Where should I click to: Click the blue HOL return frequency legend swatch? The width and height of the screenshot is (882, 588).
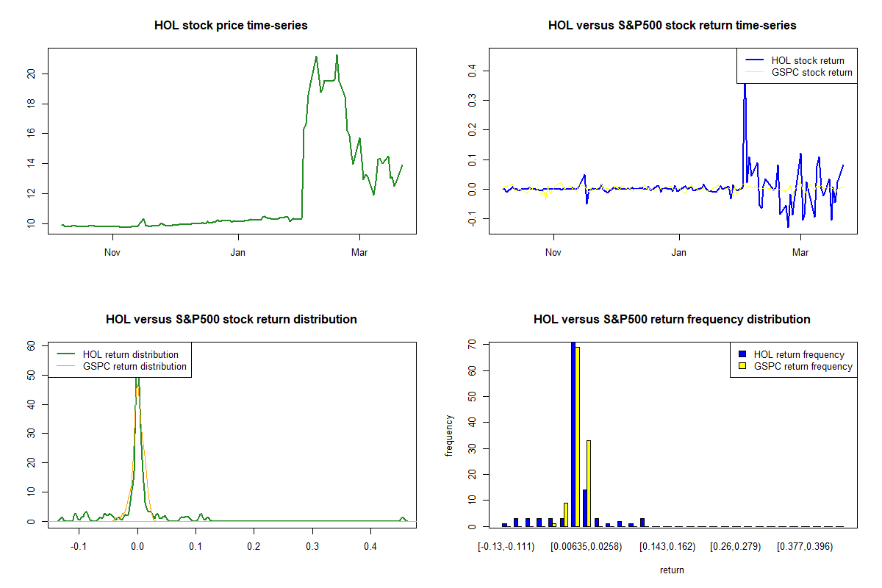(742, 354)
